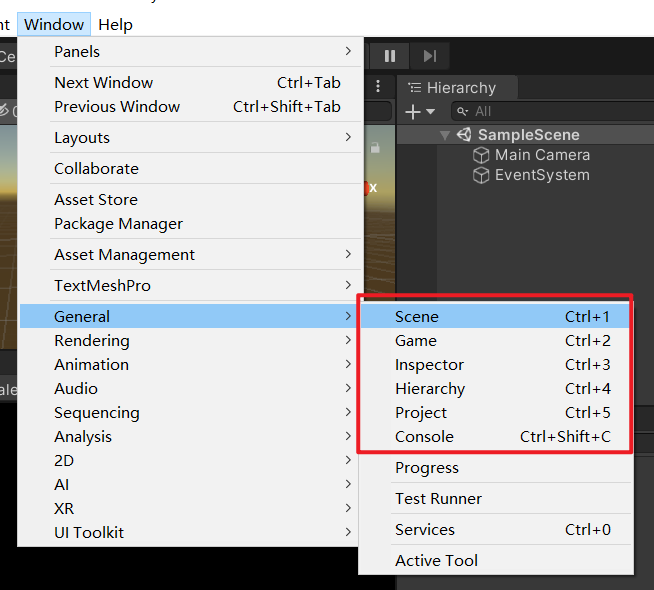Select SampleScene in the Hierarchy

click(x=528, y=135)
